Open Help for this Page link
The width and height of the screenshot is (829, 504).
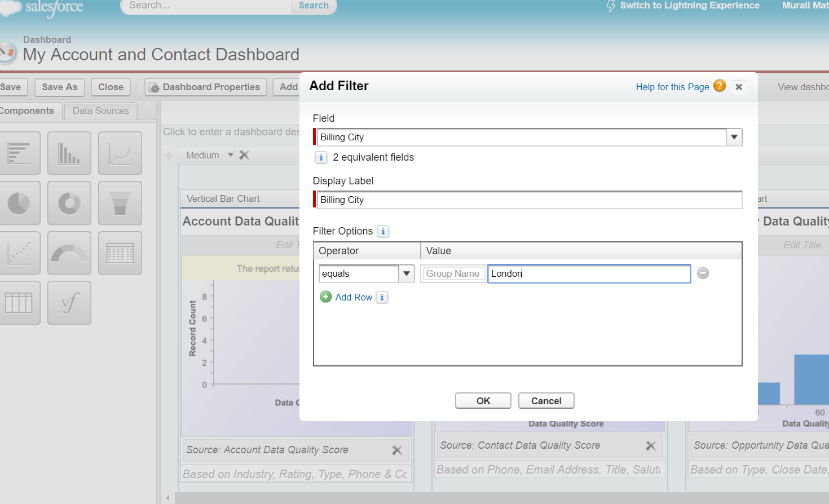672,87
